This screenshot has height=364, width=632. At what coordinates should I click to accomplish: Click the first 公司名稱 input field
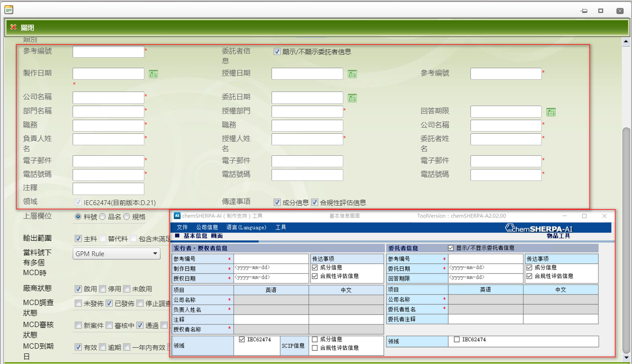(x=108, y=98)
